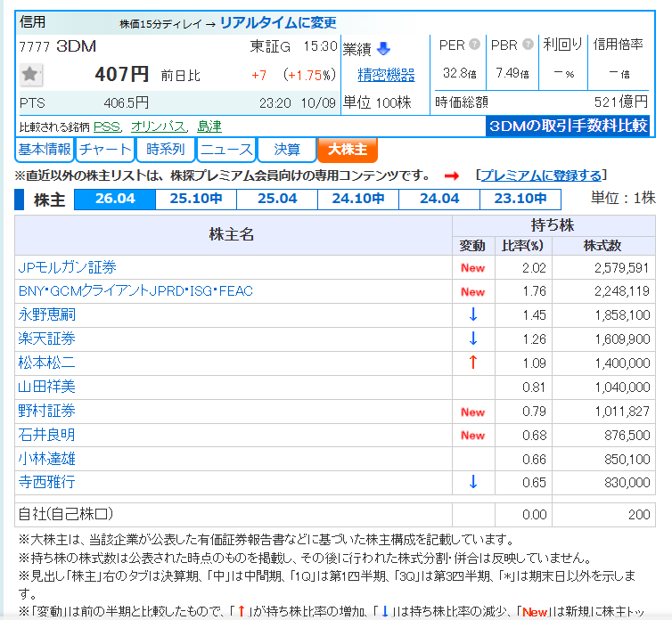672x620 pixels.
Task: Click the 比率(%) column header
Action: (522, 246)
